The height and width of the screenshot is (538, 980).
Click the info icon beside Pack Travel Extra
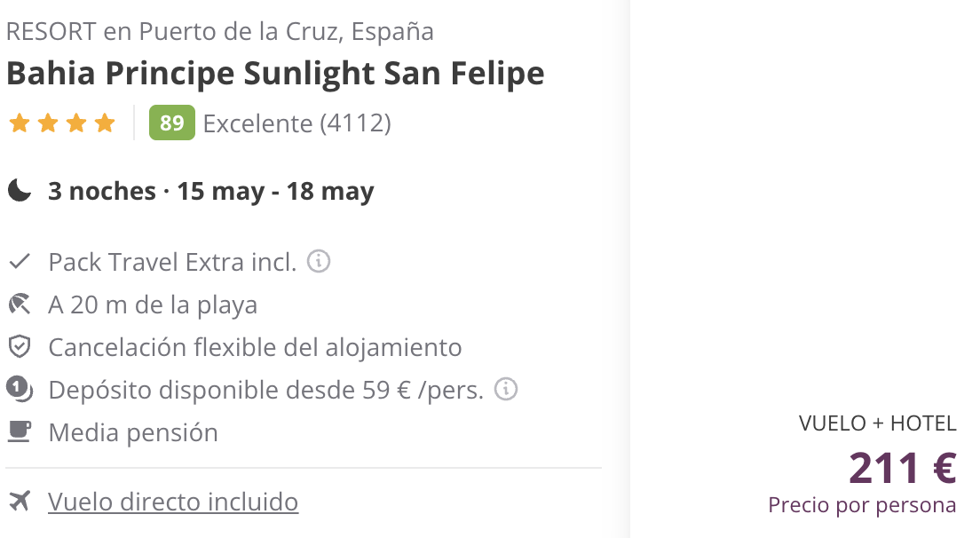318,261
